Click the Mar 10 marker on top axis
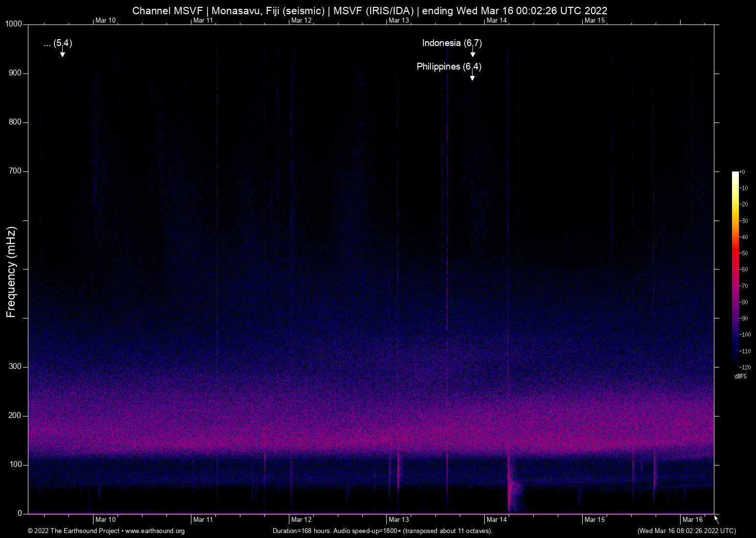 (x=105, y=20)
